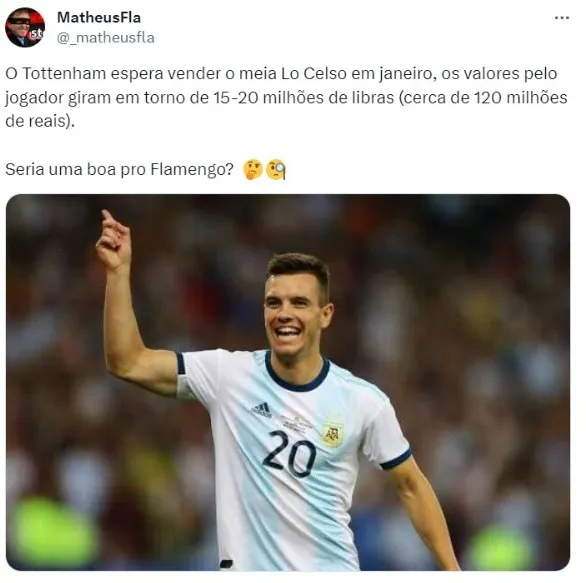
Task: Open the three-dot more options menu
Action: coord(562,18)
